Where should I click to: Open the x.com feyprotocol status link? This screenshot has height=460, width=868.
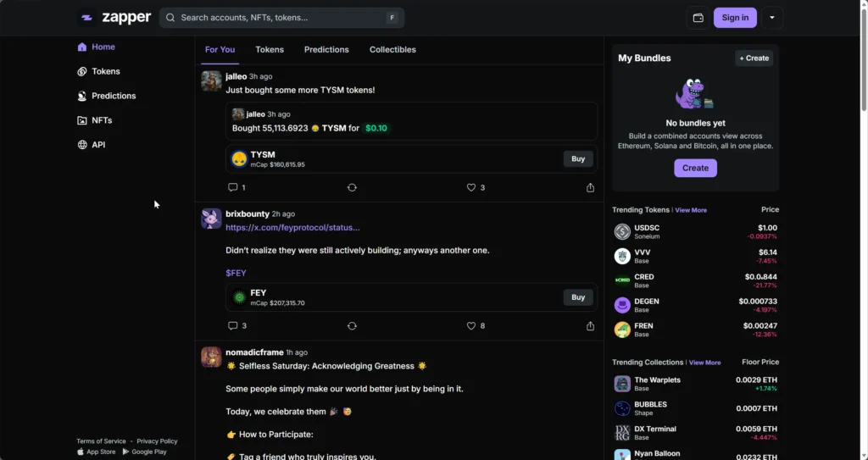point(292,228)
